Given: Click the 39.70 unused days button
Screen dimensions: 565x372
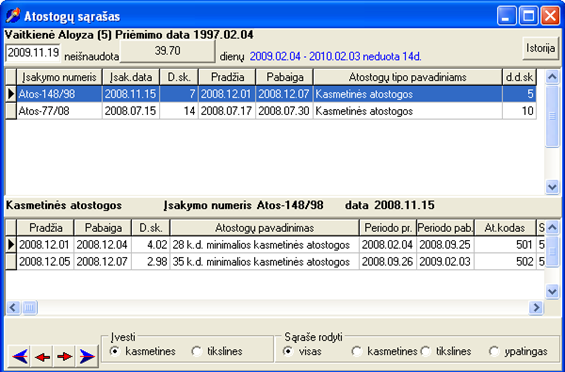Looking at the screenshot, I should click(167, 51).
